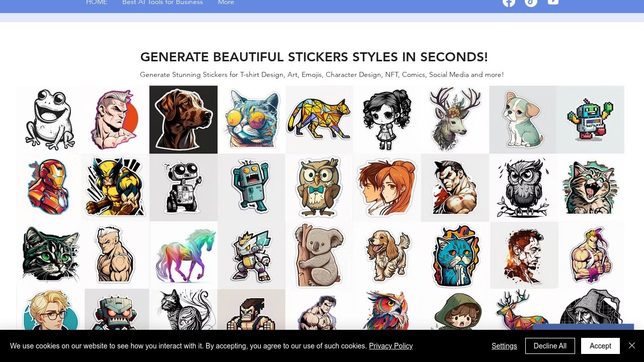Open Best AI Tools for Business menu

(163, 3)
